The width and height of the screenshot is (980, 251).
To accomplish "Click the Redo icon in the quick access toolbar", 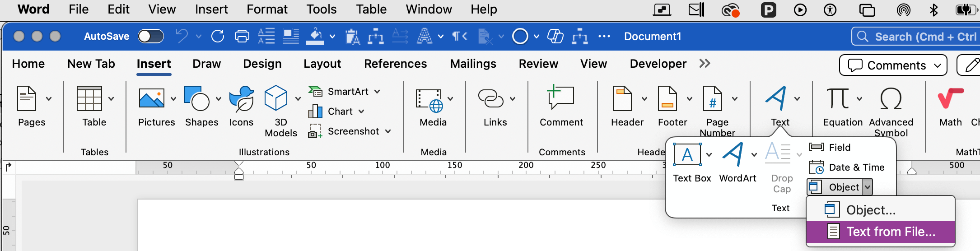I will click(218, 36).
